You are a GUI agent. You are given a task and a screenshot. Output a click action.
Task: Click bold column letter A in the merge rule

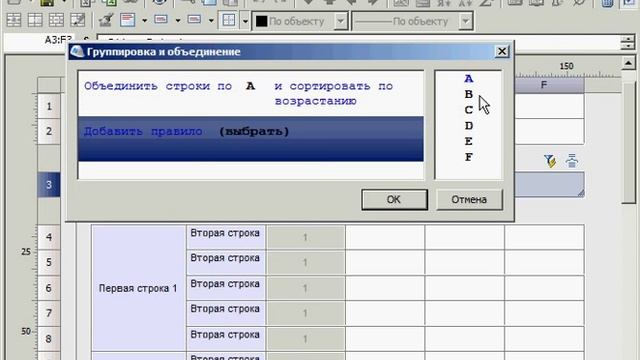[x=251, y=86]
